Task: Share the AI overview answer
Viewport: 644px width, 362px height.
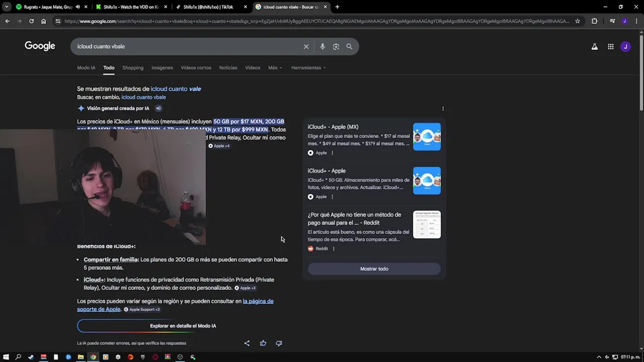Action: [x=247, y=343]
